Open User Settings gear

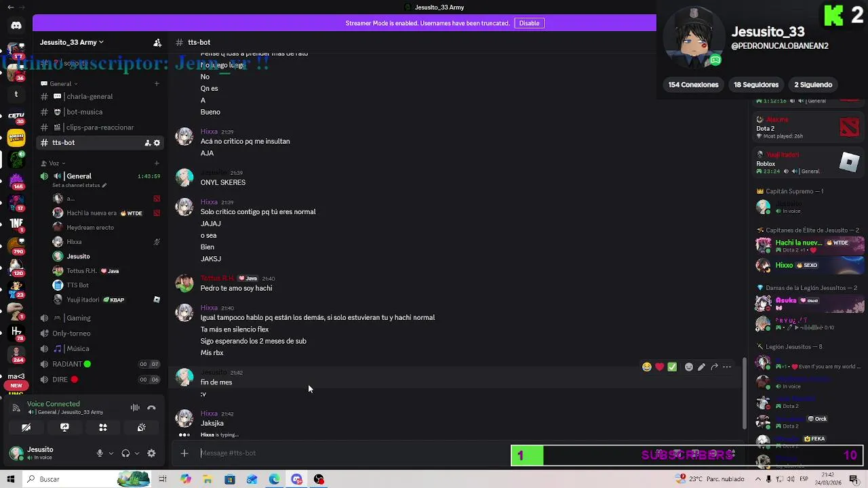tap(151, 453)
